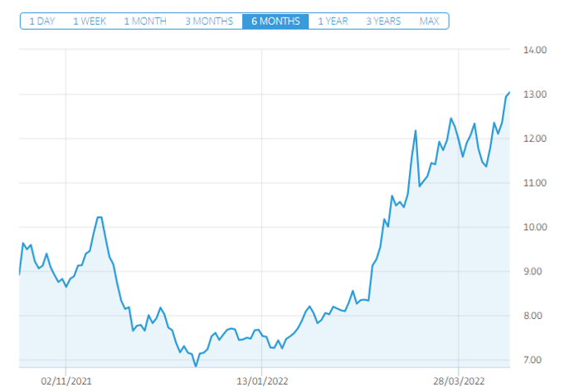Viewport: 584px width, 392px height.
Task: Click the 7.00 price axis label
Action: point(536,361)
